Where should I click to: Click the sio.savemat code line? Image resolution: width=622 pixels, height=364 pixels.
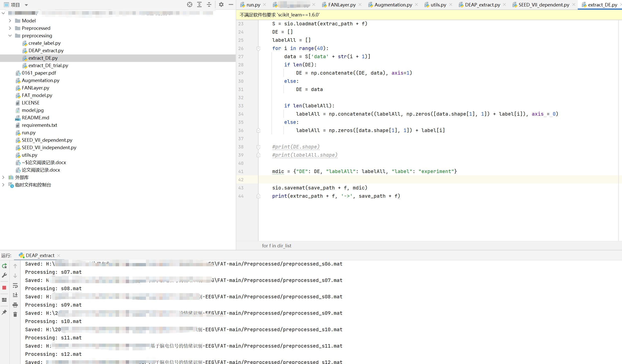tap(320, 188)
